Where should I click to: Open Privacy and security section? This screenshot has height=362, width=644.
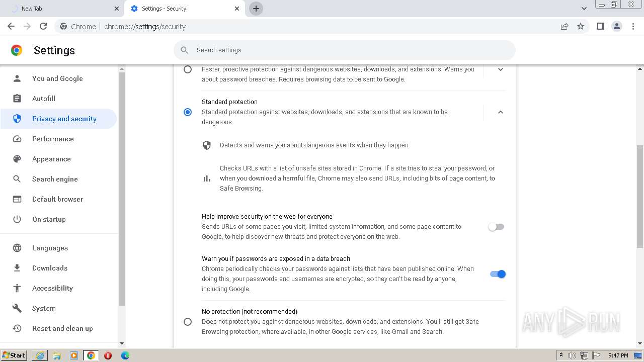(x=58, y=119)
